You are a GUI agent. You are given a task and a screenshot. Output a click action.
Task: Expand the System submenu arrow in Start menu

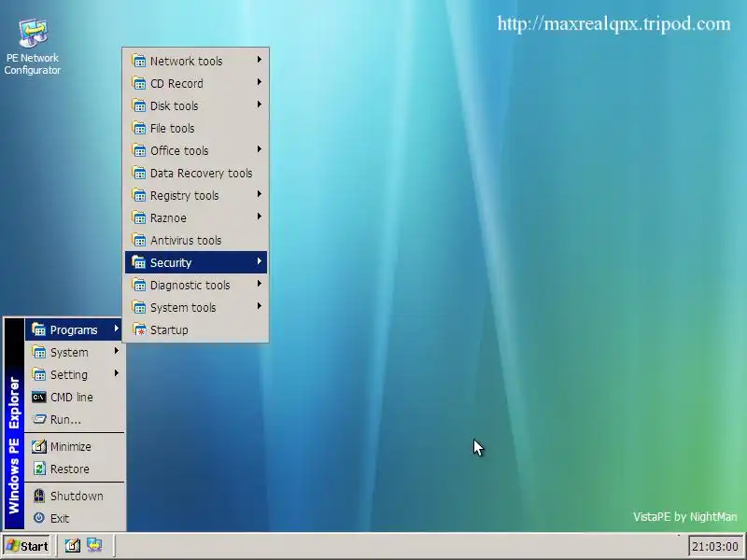tap(116, 351)
